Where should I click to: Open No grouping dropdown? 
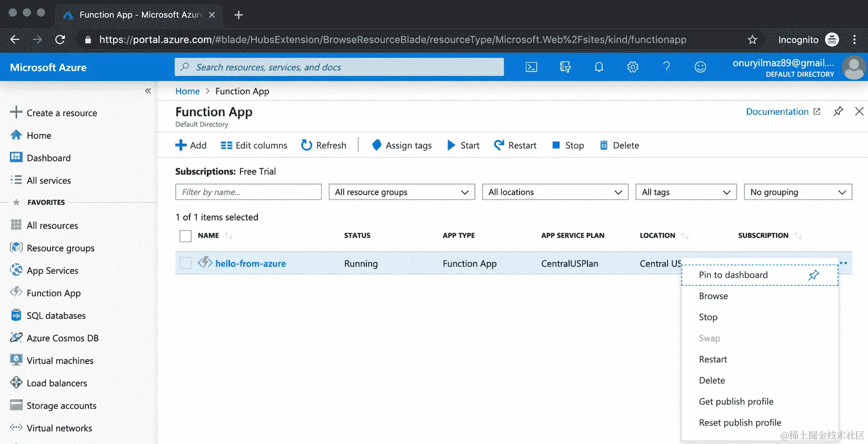798,192
